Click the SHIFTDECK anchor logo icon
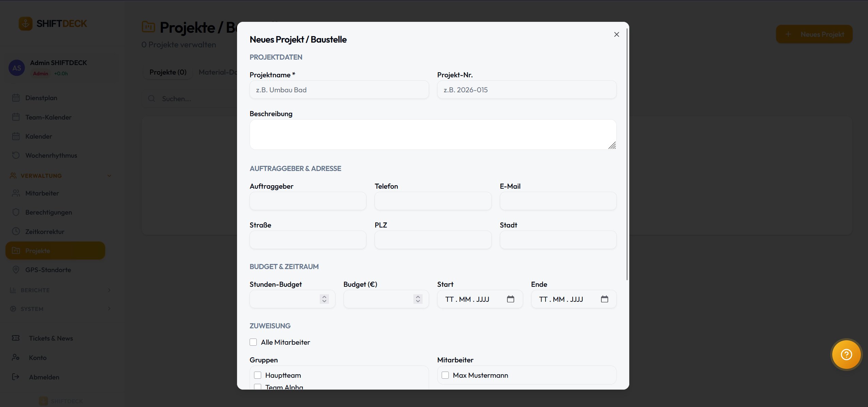 click(x=26, y=24)
